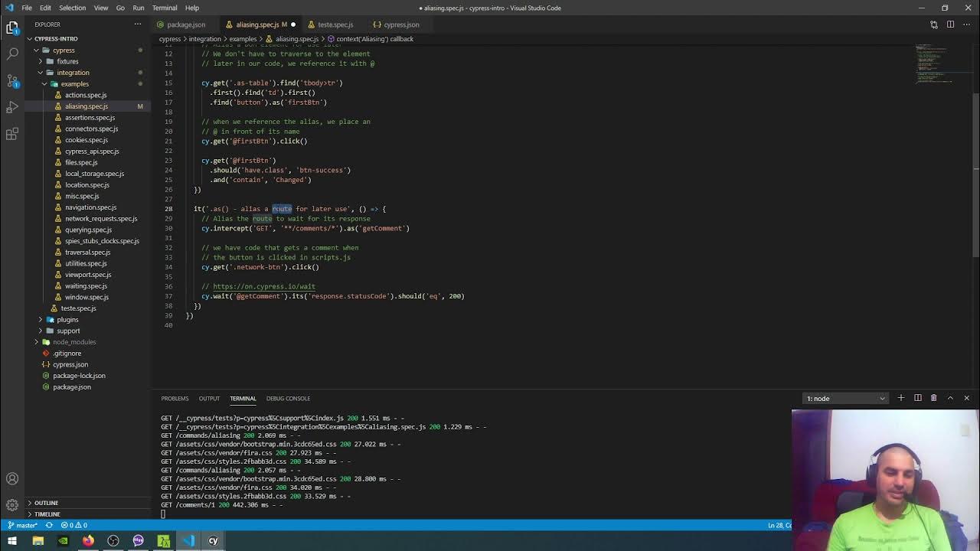
Task: Open errors and warnings status indicator
Action: pos(74,526)
